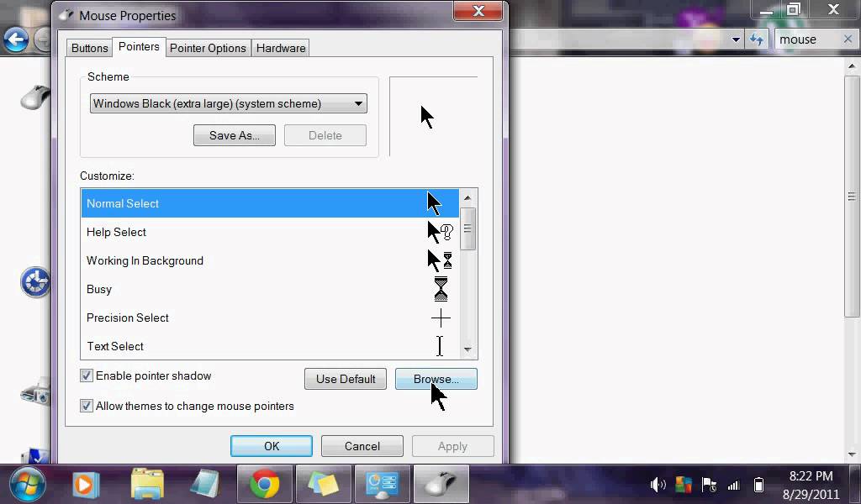Click the Back arrow in the Control Panel window
The height and width of the screenshot is (504, 861).
coord(16,39)
